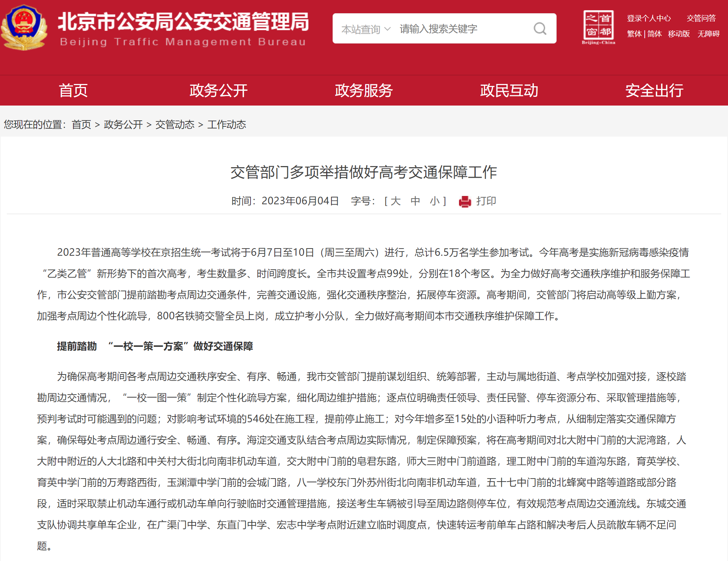Click the 打印 print link
This screenshot has height=561, width=728.
click(486, 201)
